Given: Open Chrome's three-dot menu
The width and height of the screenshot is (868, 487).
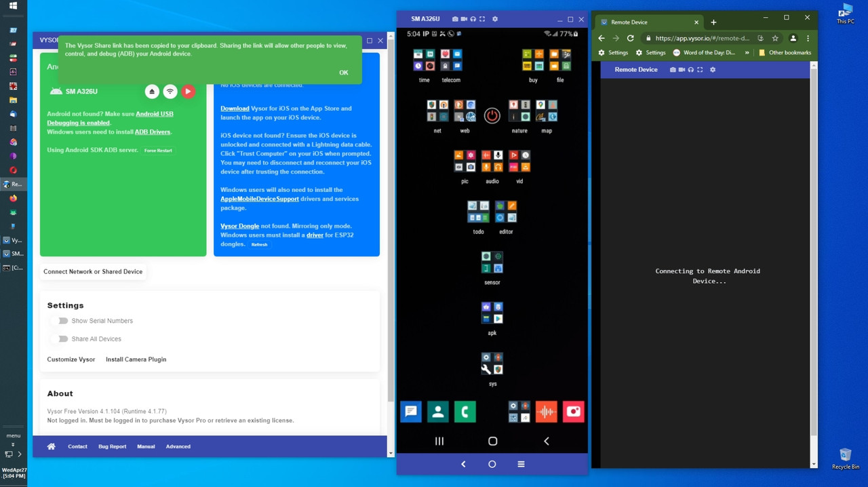Looking at the screenshot, I should tap(808, 38).
